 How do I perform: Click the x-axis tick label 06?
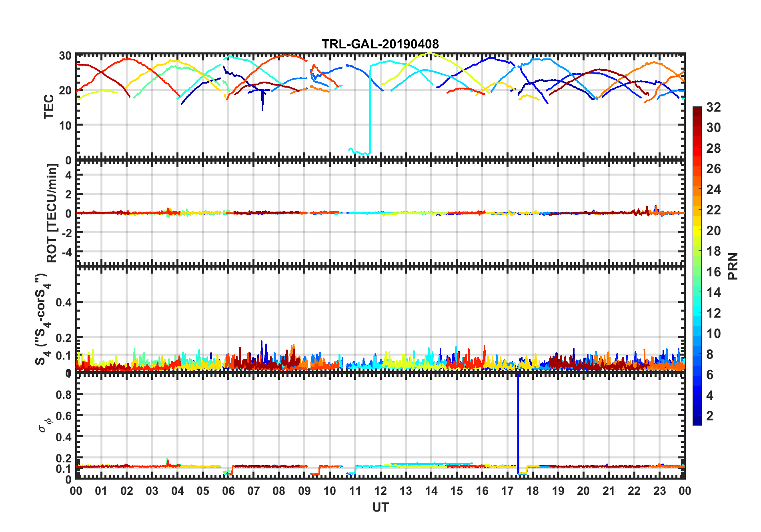pyautogui.click(x=228, y=491)
